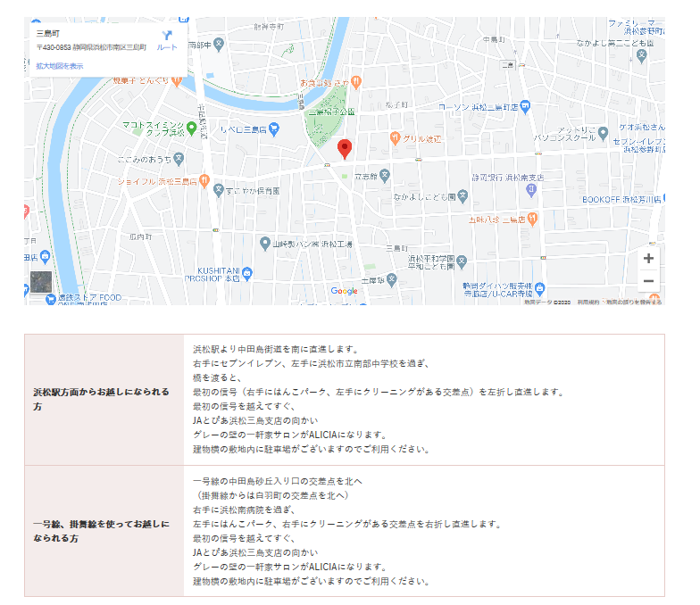Select the 山崎製パン marker icon
This screenshot has height=605, width=700.
pyautogui.click(x=265, y=244)
